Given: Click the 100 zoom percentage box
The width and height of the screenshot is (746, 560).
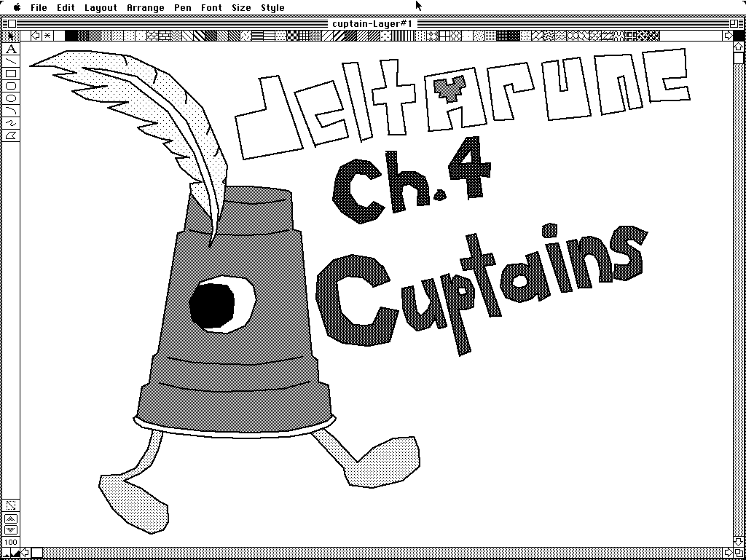Looking at the screenshot, I should [x=11, y=542].
